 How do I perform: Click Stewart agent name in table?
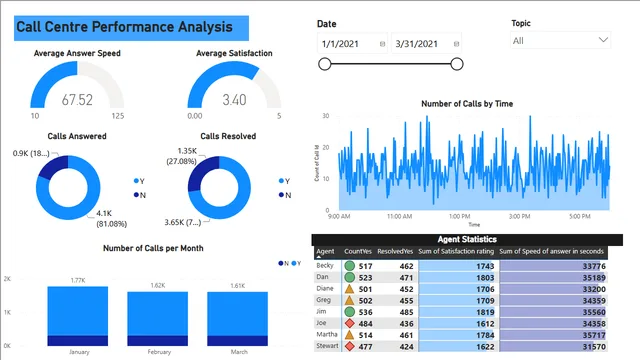click(327, 346)
